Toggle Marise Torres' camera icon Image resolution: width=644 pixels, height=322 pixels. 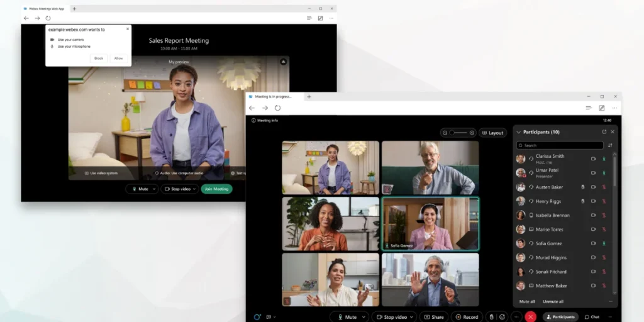click(x=593, y=229)
